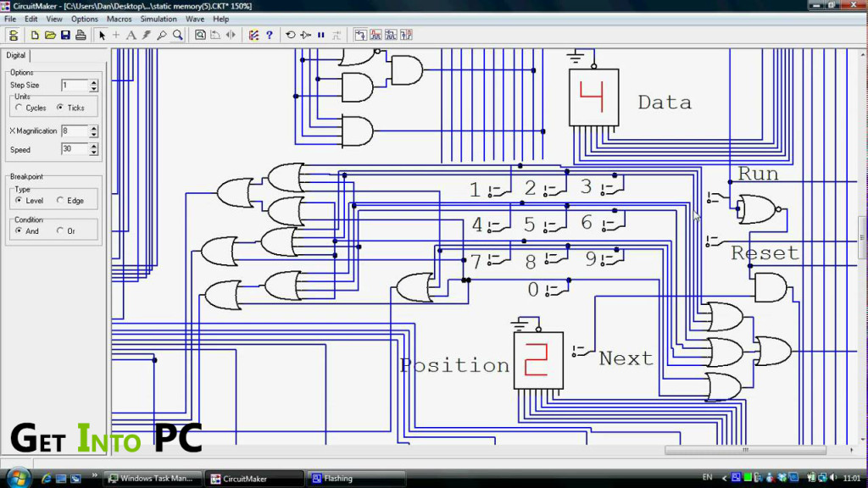Select the Arrow pointer tool

click(102, 36)
